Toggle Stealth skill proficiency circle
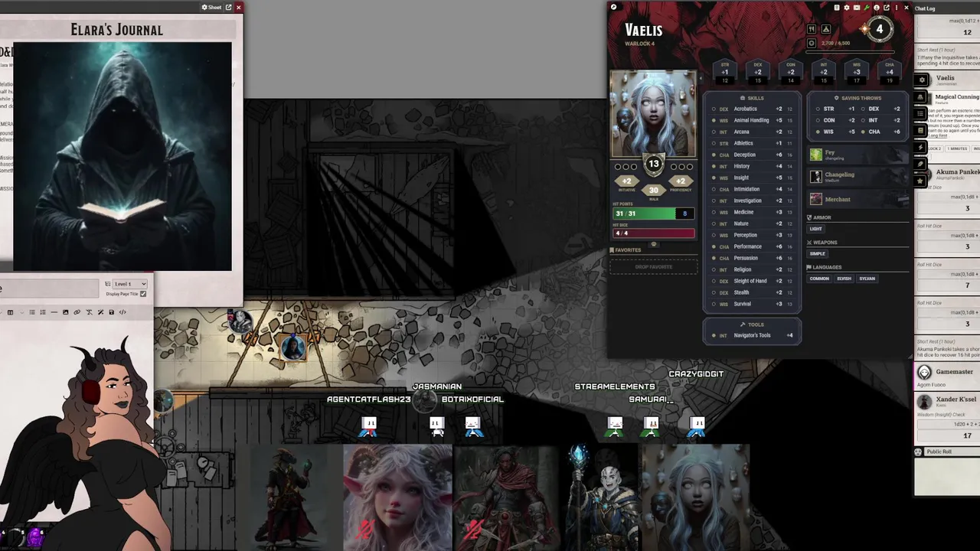The width and height of the screenshot is (980, 551). pyautogui.click(x=714, y=292)
